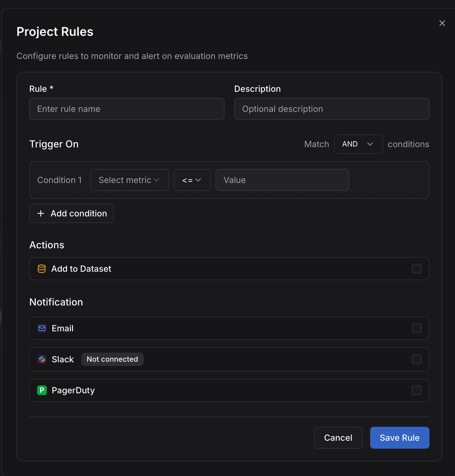Click the green PagerDuty icon
Viewport: 455px width, 476px height.
click(42, 390)
